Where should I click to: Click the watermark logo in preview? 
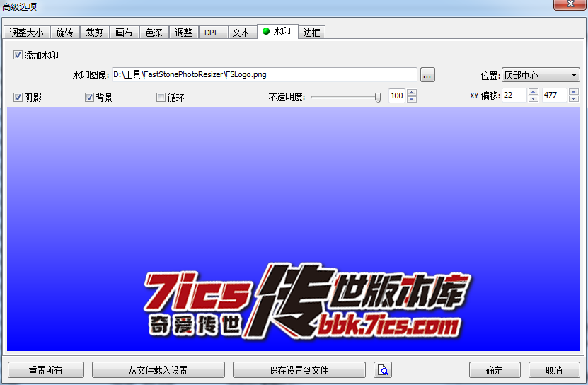(308, 301)
